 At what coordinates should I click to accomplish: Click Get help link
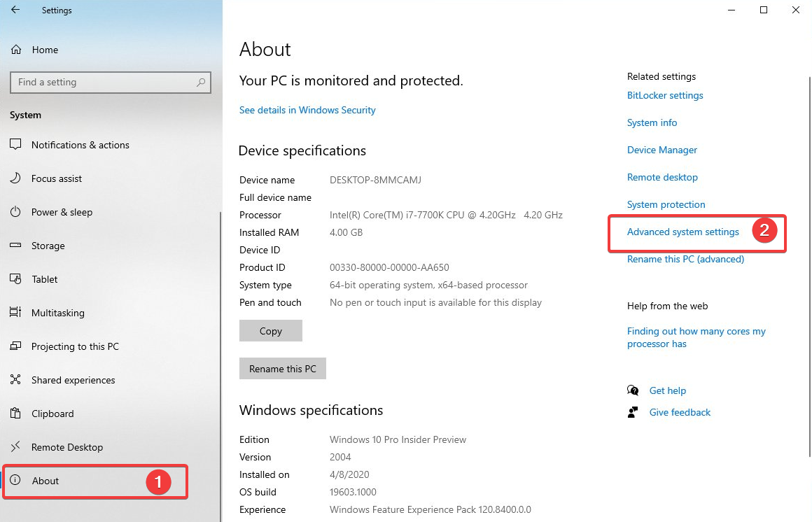pos(668,390)
